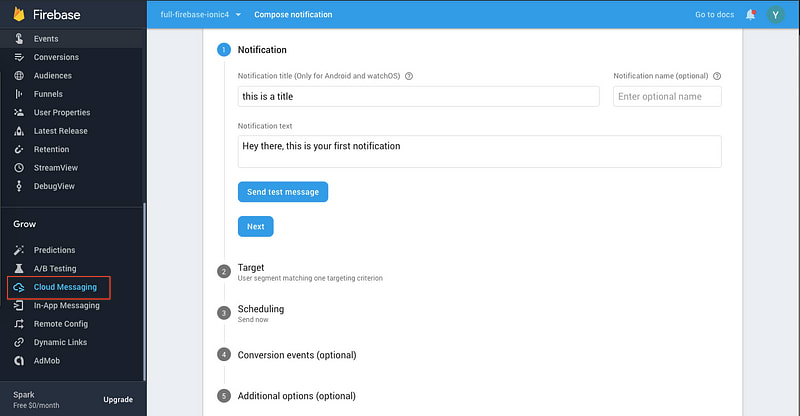Click the Audiences globe icon
Screen dimensions: 800x416
(x=19, y=76)
